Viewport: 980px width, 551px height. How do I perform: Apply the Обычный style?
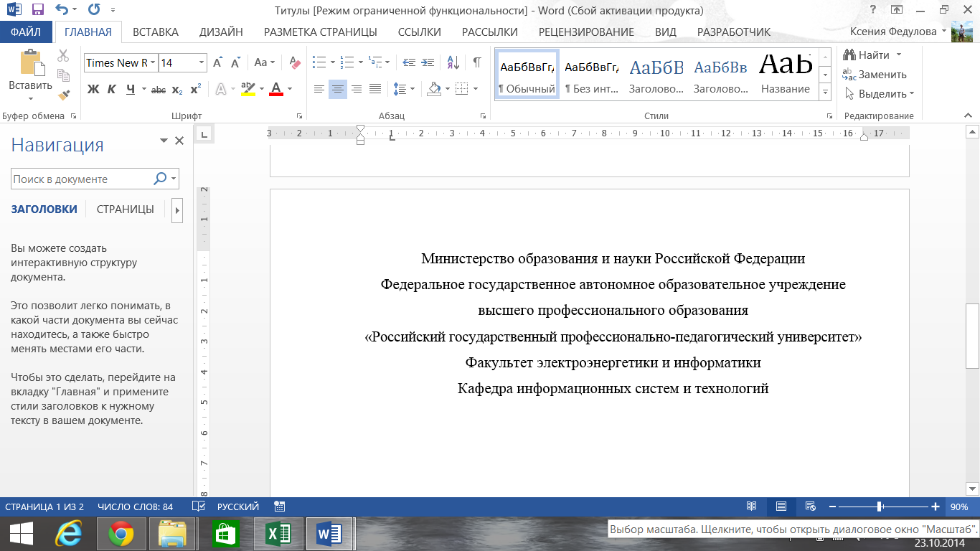click(x=527, y=74)
